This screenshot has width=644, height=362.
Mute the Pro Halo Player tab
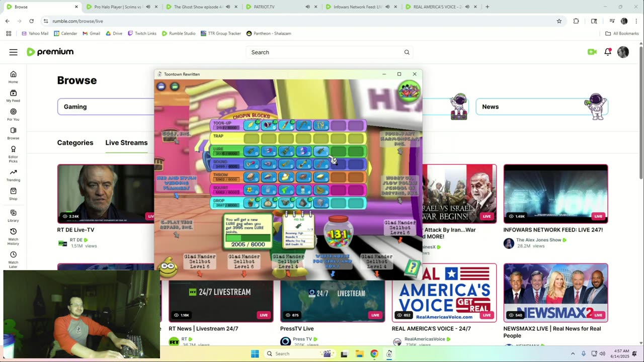[x=148, y=7]
